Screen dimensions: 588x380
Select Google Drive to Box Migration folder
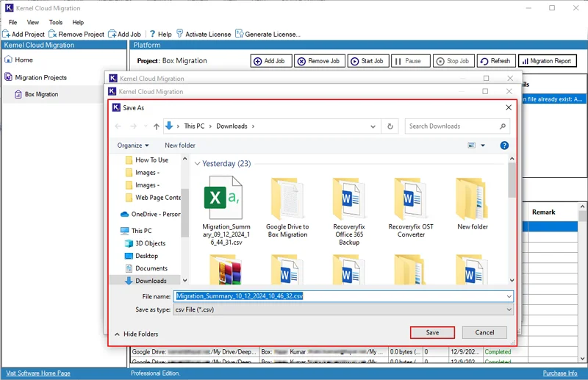[287, 207]
